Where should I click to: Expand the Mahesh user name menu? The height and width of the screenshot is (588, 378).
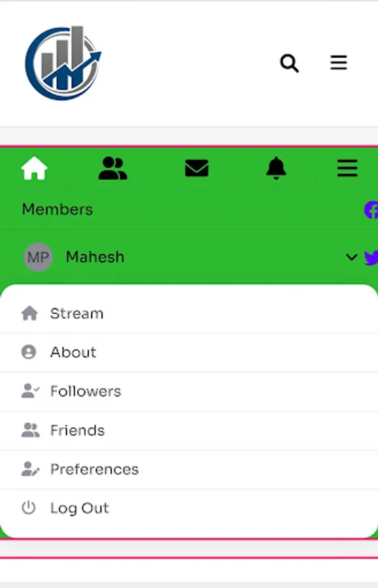tap(95, 257)
